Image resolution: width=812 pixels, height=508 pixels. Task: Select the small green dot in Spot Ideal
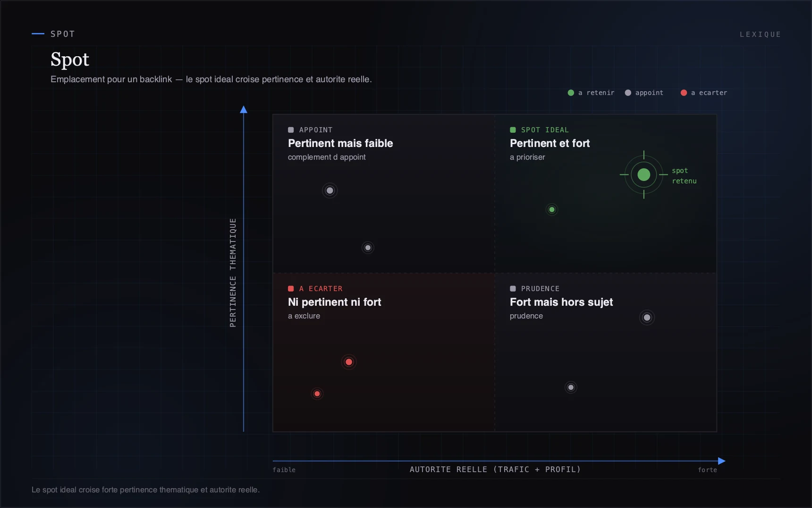click(552, 209)
